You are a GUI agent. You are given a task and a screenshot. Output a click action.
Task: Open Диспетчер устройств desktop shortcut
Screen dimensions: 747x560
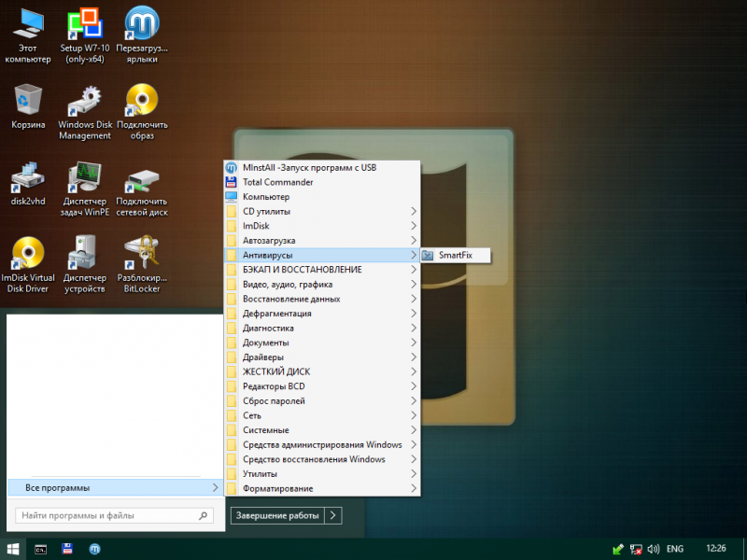click(x=85, y=265)
